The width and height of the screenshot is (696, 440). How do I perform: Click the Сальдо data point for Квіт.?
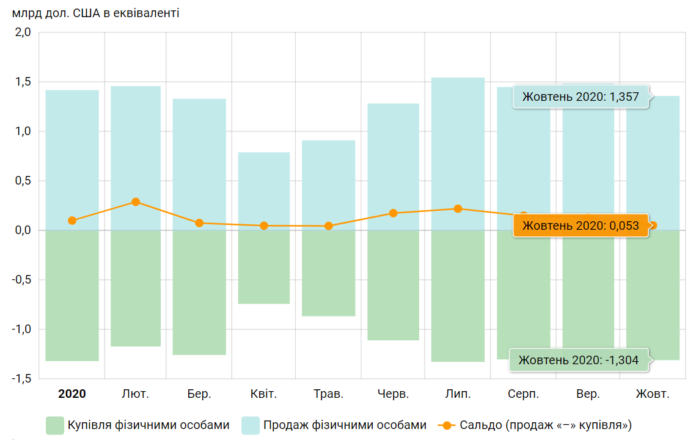(264, 226)
